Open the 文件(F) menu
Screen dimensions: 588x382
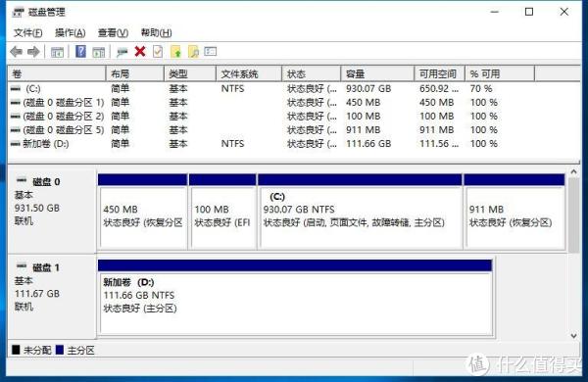pyautogui.click(x=27, y=33)
